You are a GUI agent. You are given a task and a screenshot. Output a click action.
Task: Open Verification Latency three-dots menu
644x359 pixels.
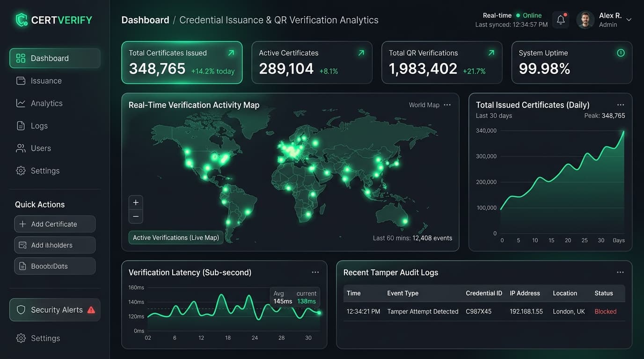point(315,272)
